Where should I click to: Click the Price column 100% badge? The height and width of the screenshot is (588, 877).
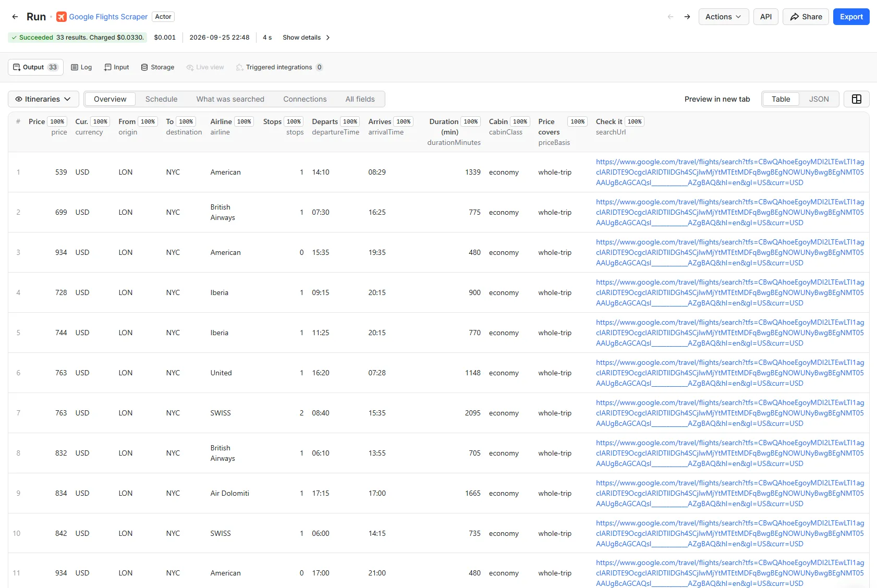57,121
